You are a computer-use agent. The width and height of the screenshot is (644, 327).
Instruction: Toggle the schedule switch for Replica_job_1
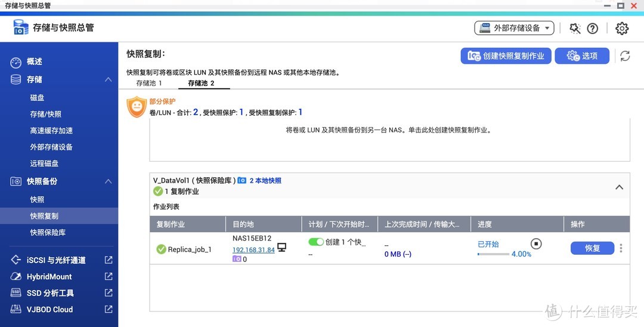[316, 242]
